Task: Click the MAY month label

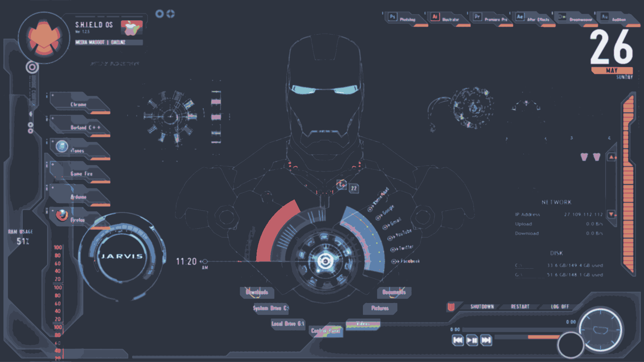Action: click(x=612, y=70)
